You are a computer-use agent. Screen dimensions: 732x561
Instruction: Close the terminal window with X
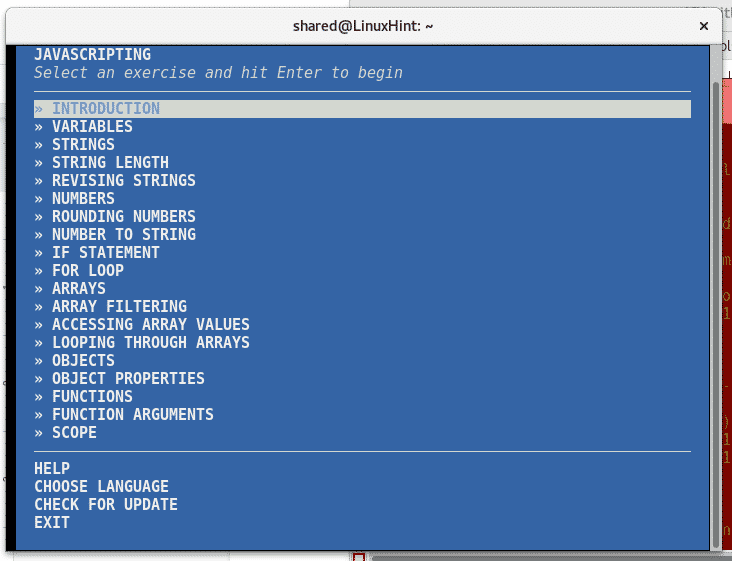click(x=704, y=26)
